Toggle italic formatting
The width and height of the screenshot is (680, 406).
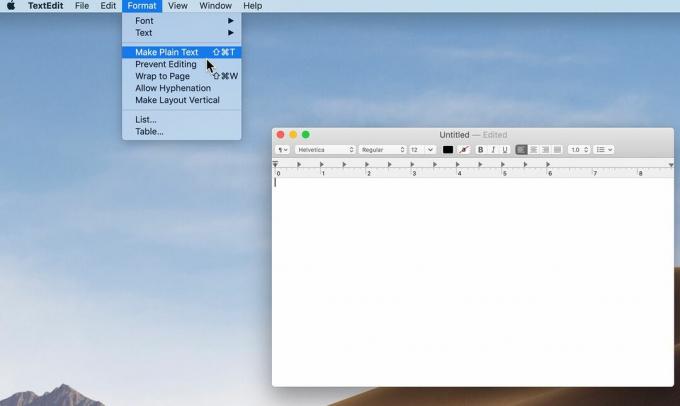pos(493,150)
